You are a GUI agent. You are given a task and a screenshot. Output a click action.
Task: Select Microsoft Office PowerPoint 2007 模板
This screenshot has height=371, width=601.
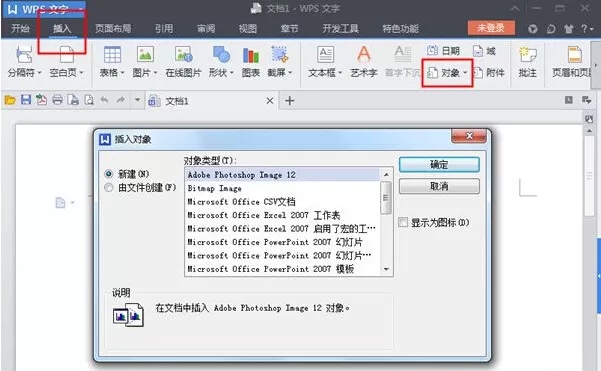coord(283,269)
